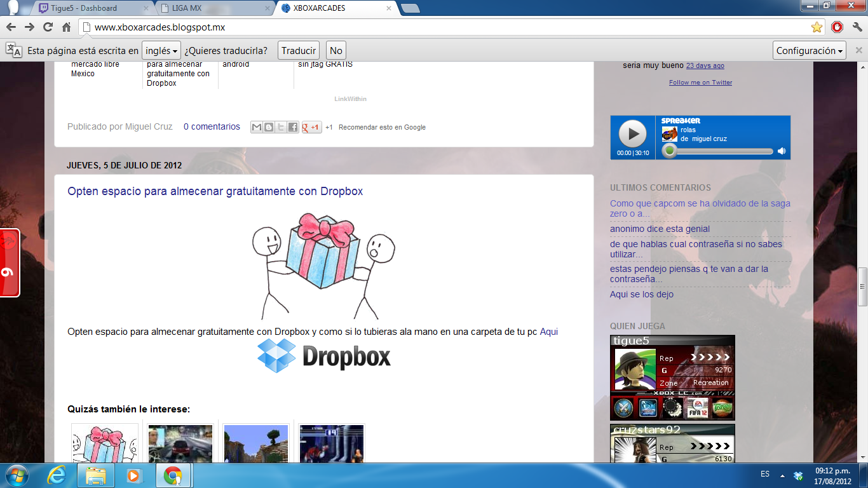Reload the current page

click(48, 27)
